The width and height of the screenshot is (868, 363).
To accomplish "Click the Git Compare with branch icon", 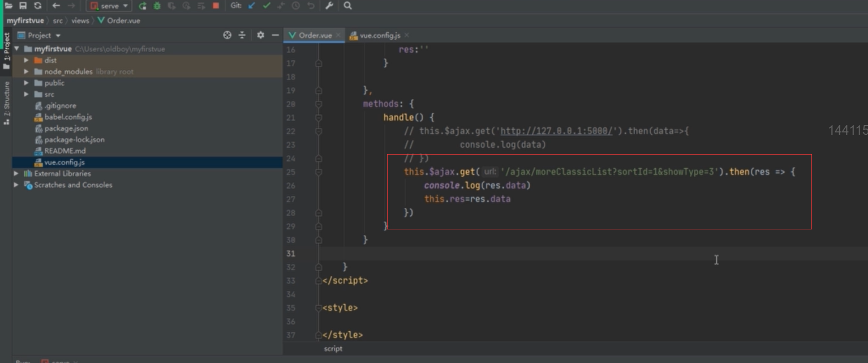I will point(281,6).
